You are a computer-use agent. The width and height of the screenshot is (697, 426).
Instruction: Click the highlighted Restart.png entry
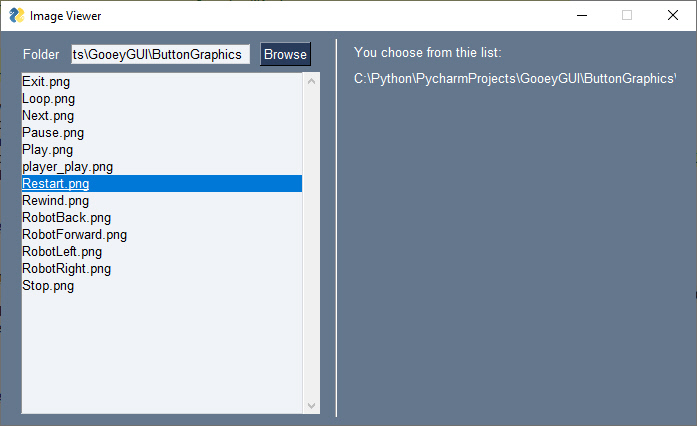(55, 184)
